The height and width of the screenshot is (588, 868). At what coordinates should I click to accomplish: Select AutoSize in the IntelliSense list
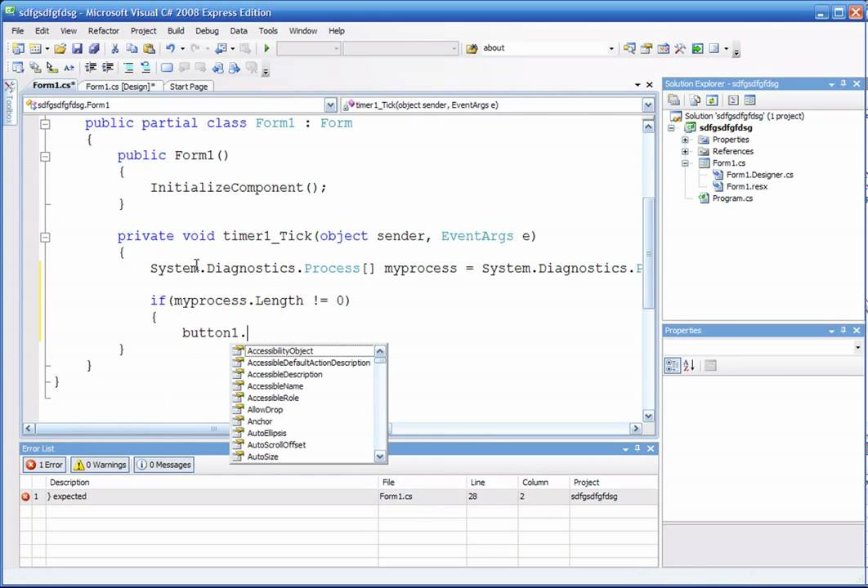(263, 457)
